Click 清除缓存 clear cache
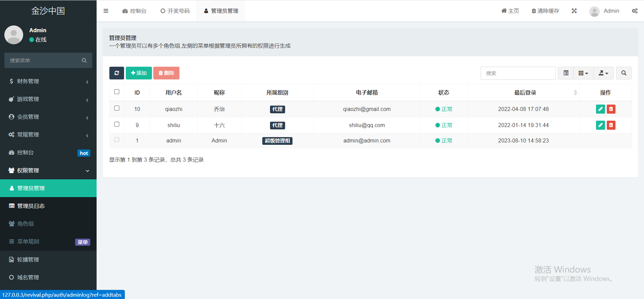This screenshot has height=299, width=644. pos(545,11)
